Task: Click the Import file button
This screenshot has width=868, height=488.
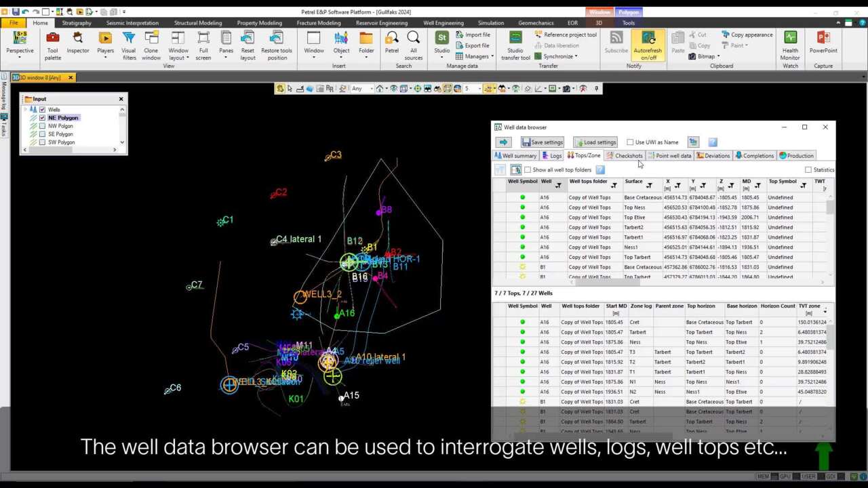Action: [473, 35]
